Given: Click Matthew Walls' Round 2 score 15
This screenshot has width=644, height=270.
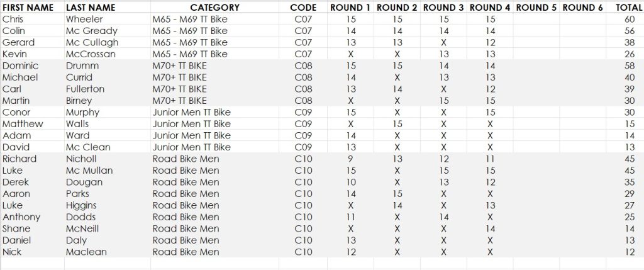Looking at the screenshot, I should pyautogui.click(x=397, y=124).
